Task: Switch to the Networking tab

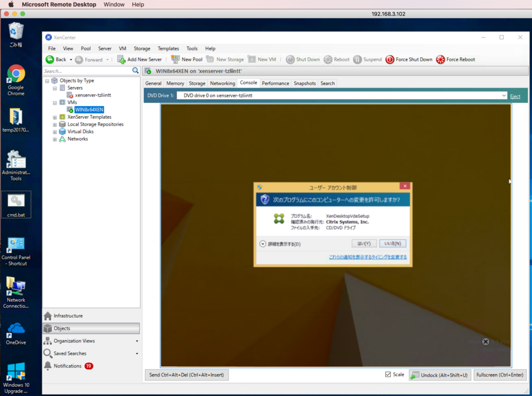Action: point(222,83)
